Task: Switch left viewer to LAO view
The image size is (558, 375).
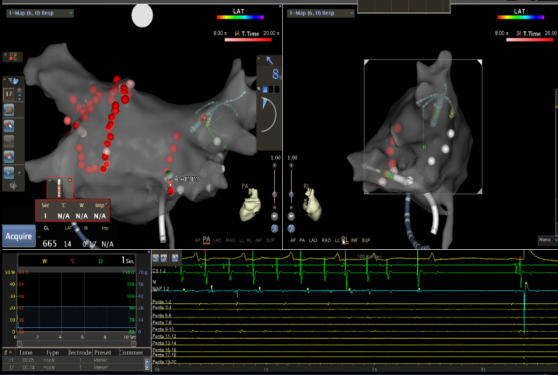Action: 217,240
